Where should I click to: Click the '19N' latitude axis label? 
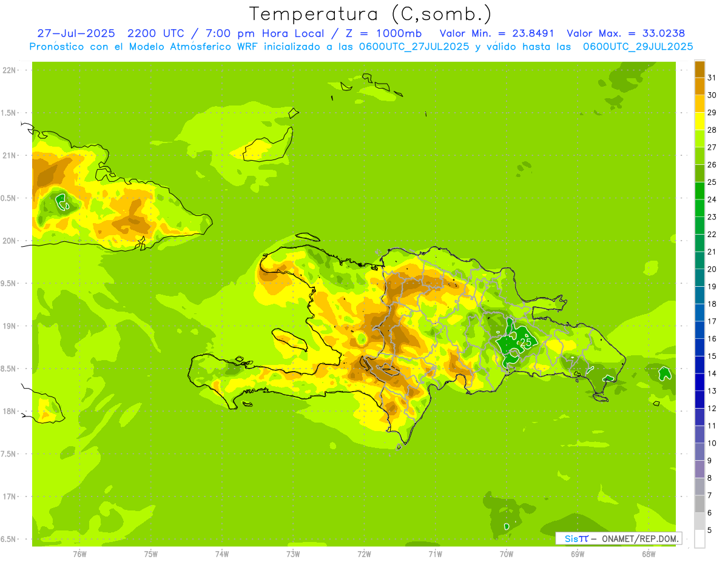pos(10,326)
